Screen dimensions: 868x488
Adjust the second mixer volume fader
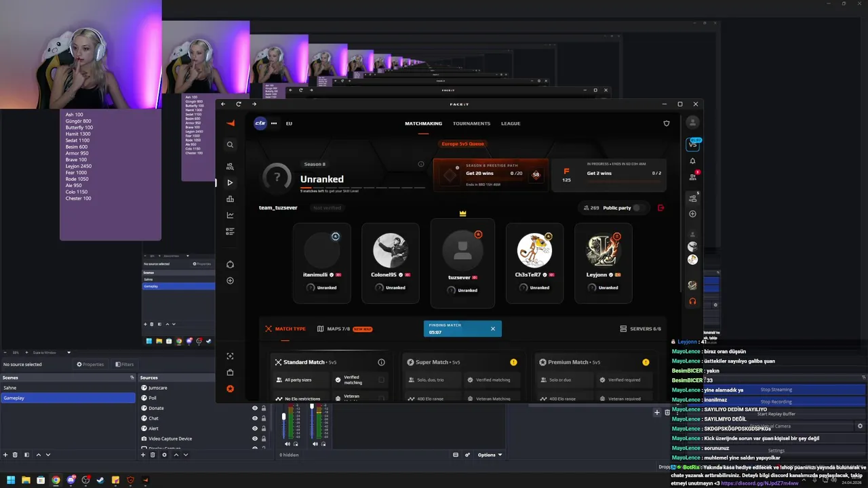(x=312, y=406)
